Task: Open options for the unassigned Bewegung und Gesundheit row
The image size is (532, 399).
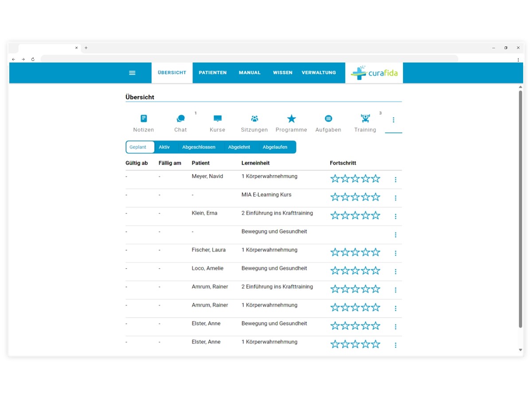Action: click(395, 235)
